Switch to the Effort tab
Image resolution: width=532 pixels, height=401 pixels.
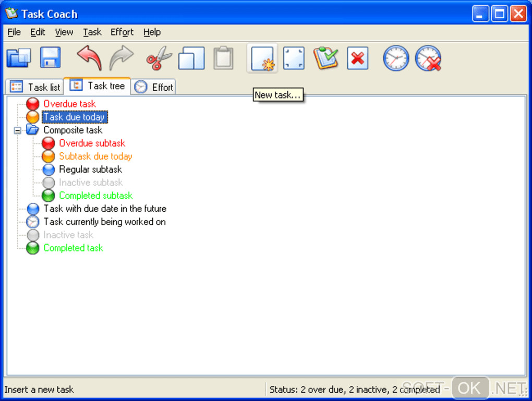point(153,87)
